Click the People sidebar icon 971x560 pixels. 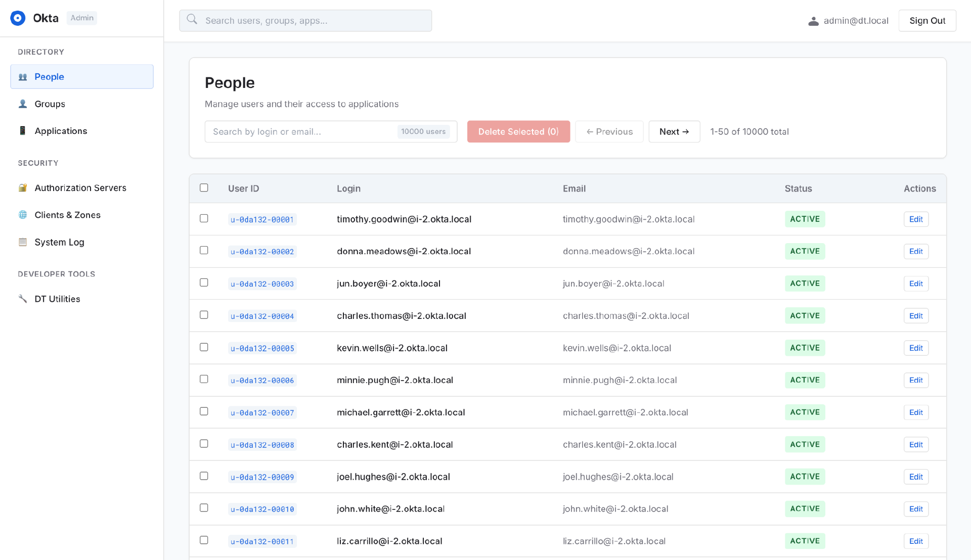tap(23, 77)
